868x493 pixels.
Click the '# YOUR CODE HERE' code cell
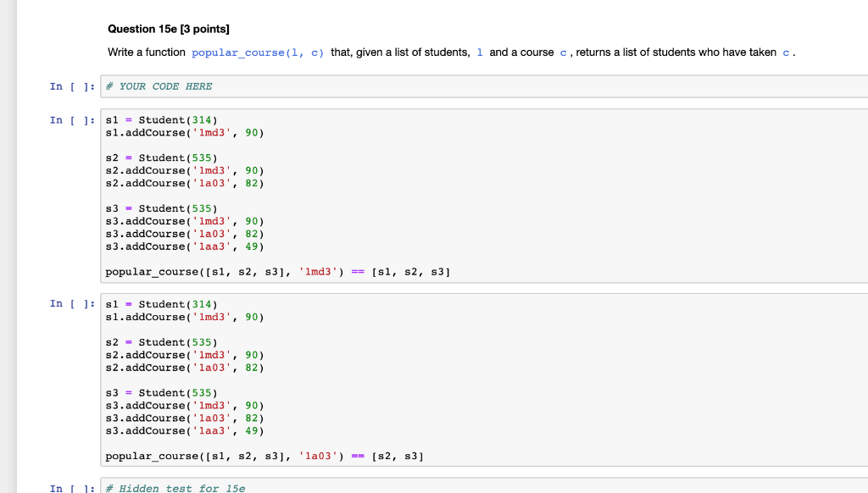click(484, 86)
